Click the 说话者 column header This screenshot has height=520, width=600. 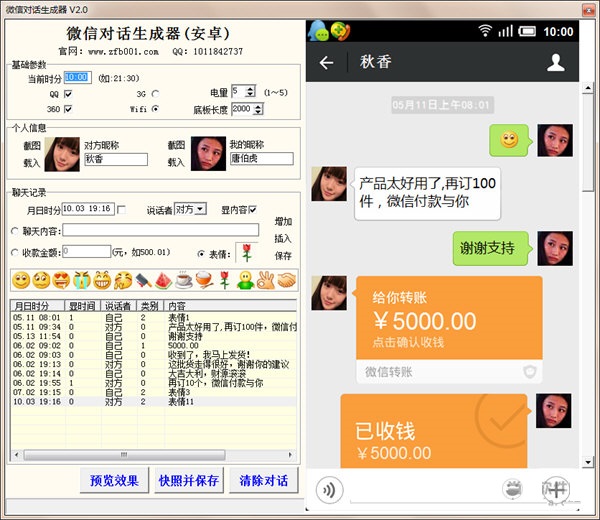119,305
